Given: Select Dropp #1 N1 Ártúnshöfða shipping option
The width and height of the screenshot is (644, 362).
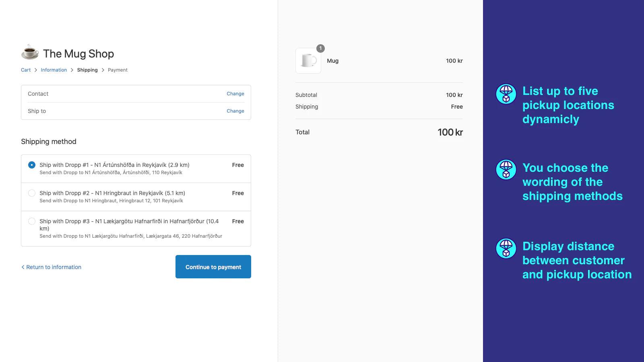Looking at the screenshot, I should pos(32,165).
